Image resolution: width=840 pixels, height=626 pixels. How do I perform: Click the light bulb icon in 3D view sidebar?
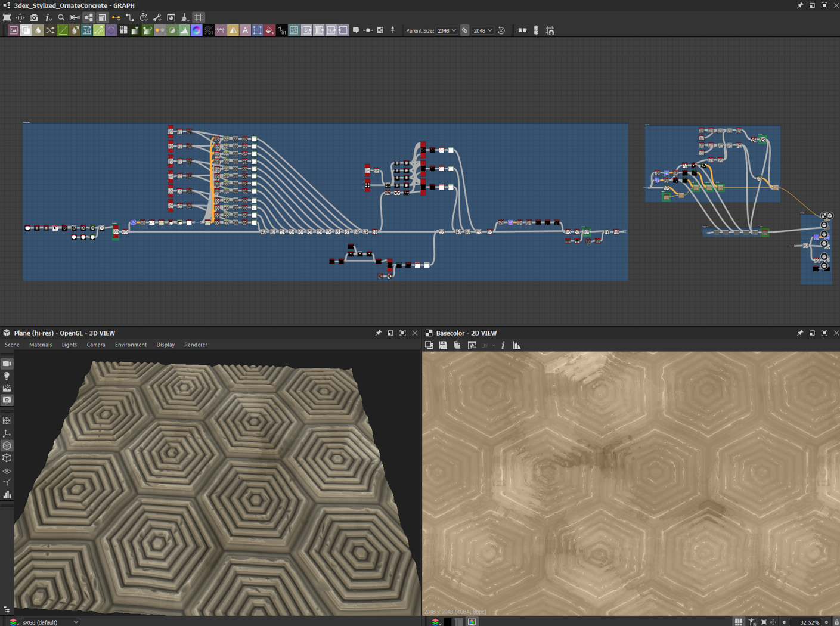[x=7, y=376]
